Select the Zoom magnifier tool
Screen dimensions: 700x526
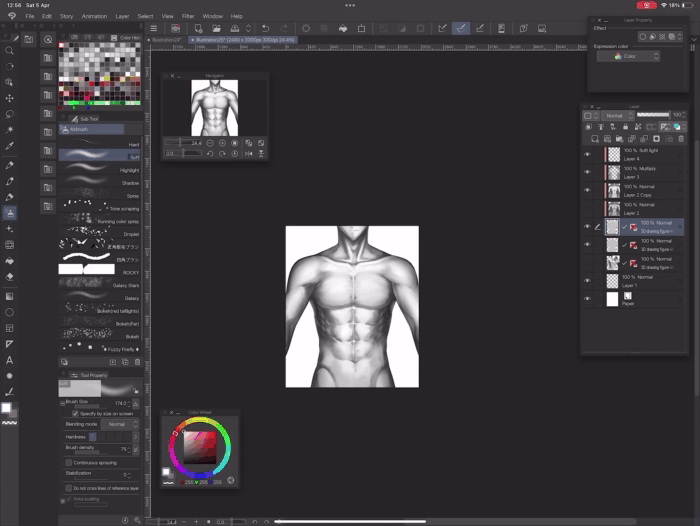coord(10,50)
